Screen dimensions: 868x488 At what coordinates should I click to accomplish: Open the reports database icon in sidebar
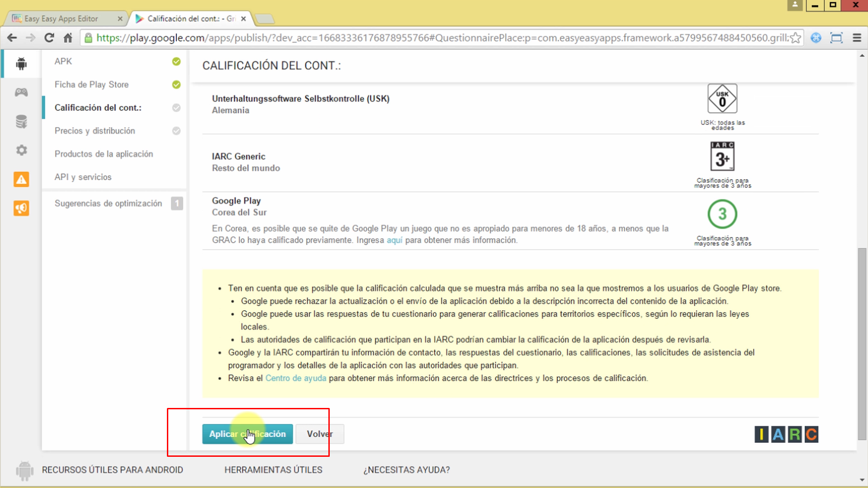click(x=21, y=121)
